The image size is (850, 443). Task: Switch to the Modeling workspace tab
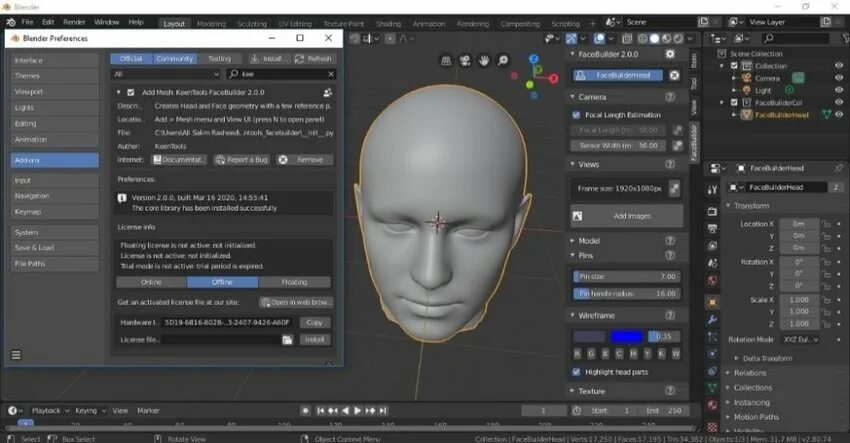[x=211, y=24]
